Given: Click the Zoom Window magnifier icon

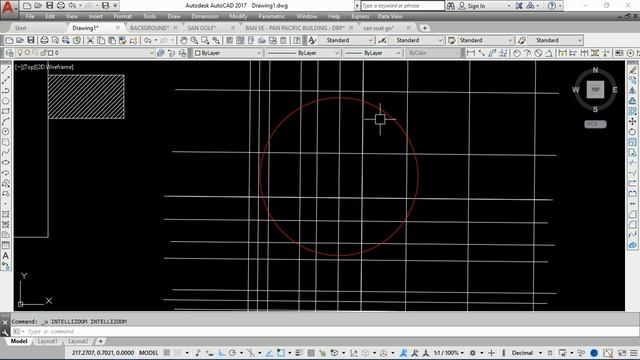Looking at the screenshot, I should (205, 40).
